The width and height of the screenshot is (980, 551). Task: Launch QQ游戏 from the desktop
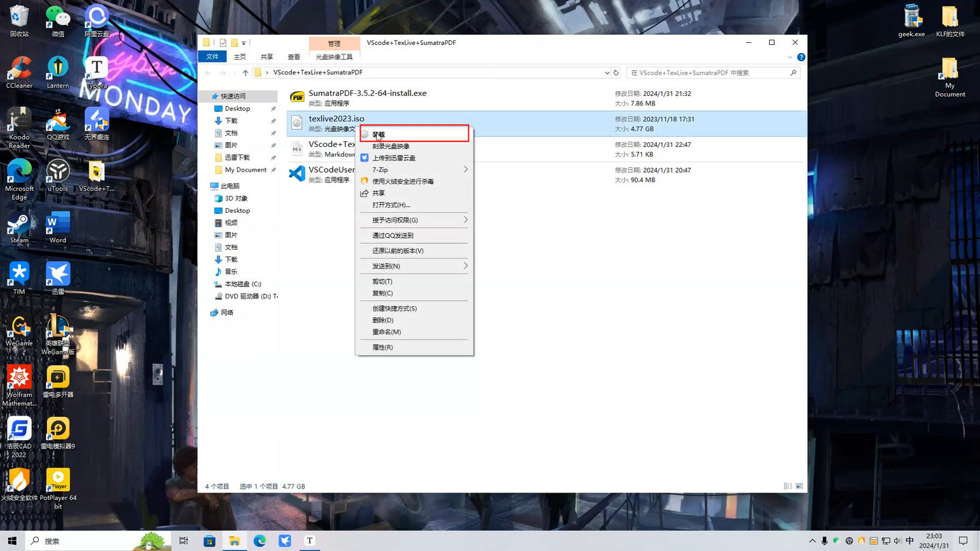pyautogui.click(x=58, y=124)
